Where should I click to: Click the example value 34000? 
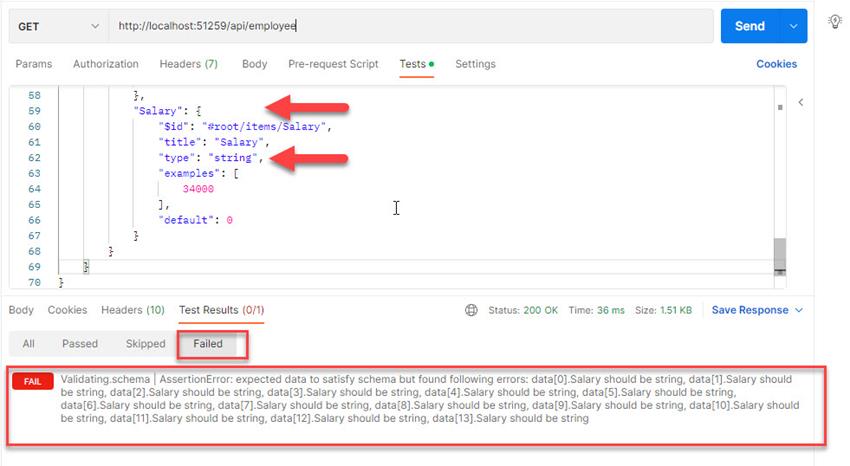coord(198,189)
